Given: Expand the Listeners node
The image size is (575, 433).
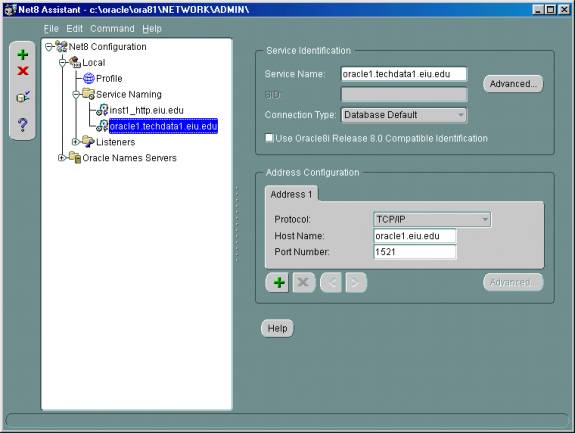Looking at the screenshot, I should (76, 142).
